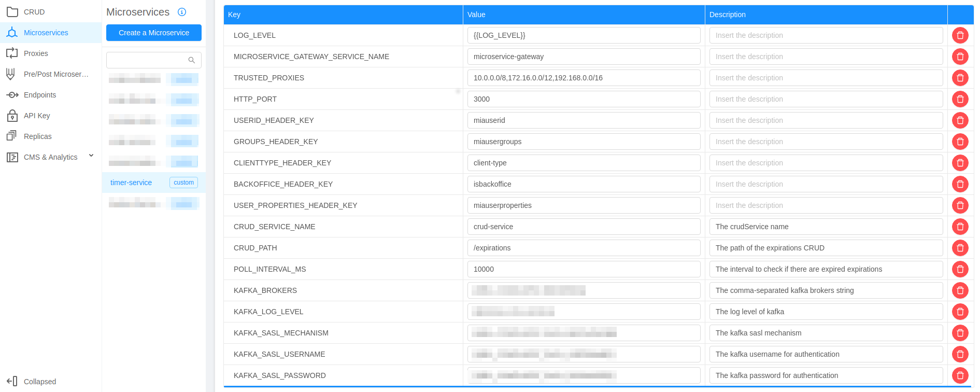Screen dimensions: 980x392
Task: Delete the GROUPS_HEADER_KEY row
Action: click(x=960, y=142)
